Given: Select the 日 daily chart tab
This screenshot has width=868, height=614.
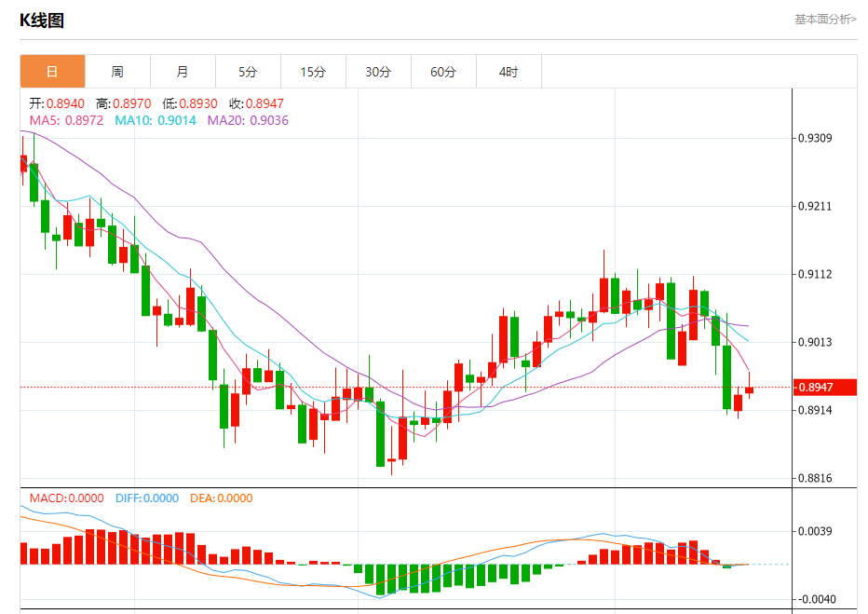Looking at the screenshot, I should click(52, 72).
